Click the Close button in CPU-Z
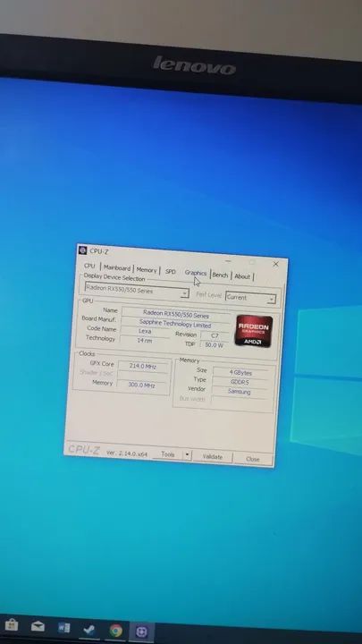Viewport: 362px width, 644px height. [x=252, y=459]
